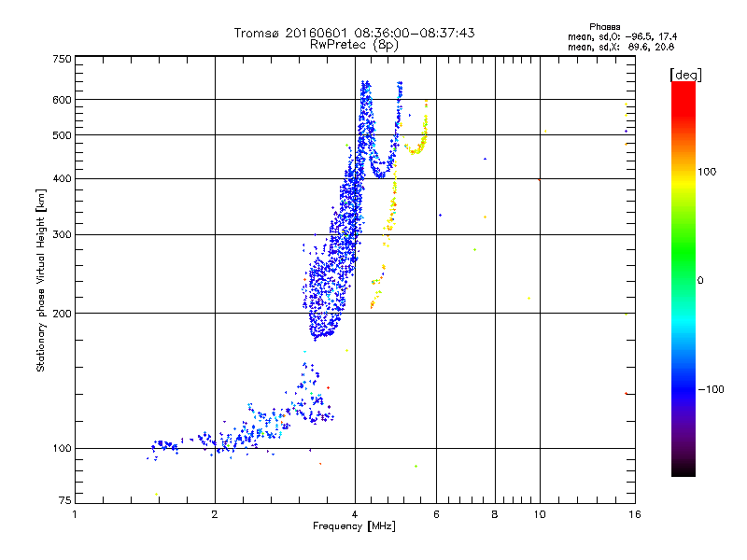Click the 'Phases' header label
Viewport: 747px width, 560px height.
tap(604, 27)
